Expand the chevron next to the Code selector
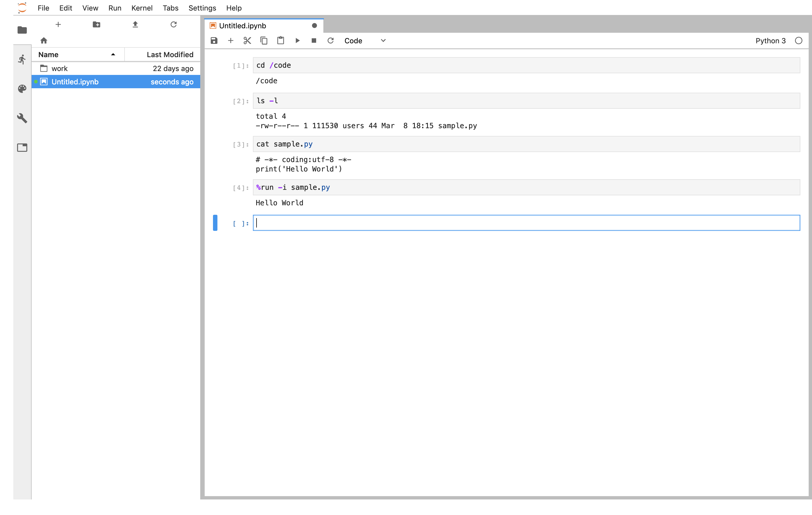The width and height of the screenshot is (812, 515). [x=383, y=41]
